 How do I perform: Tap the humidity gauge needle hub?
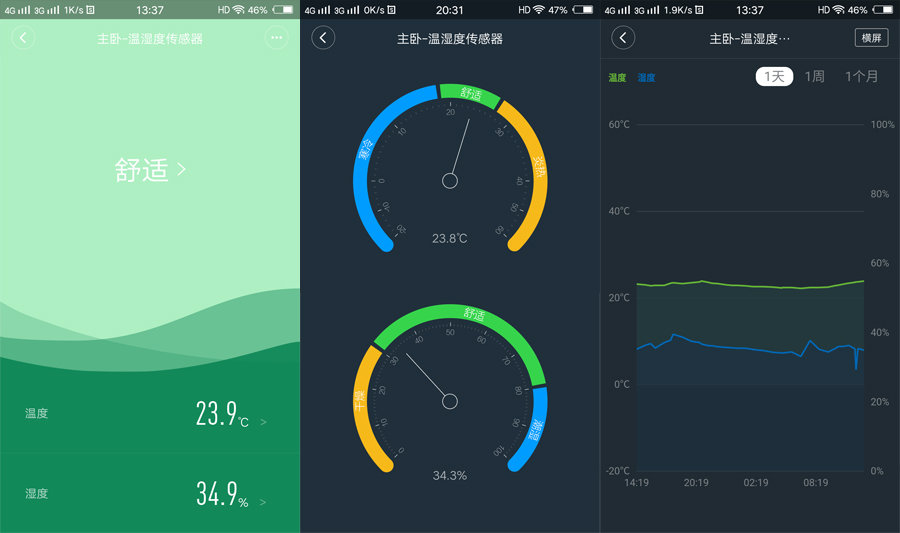point(450,401)
